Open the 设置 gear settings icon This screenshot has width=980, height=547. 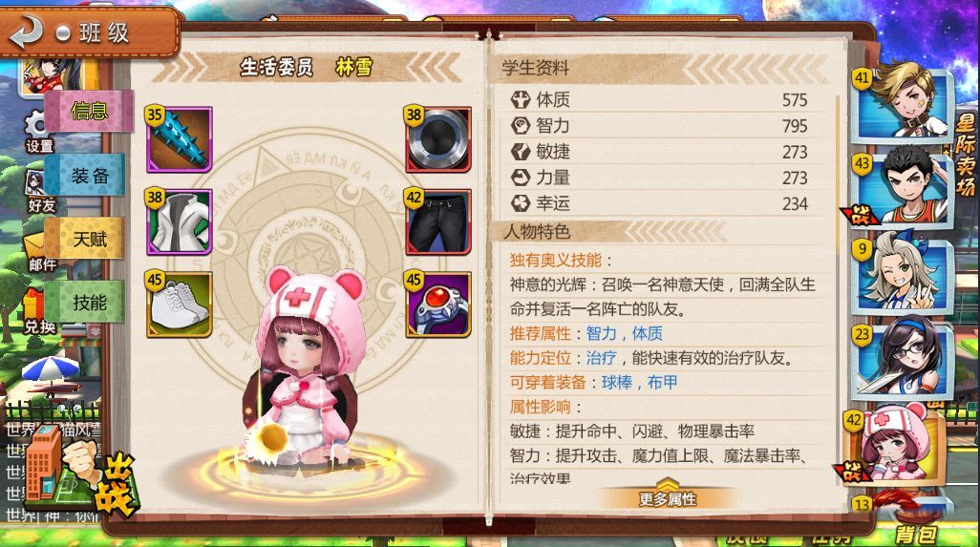tap(39, 131)
